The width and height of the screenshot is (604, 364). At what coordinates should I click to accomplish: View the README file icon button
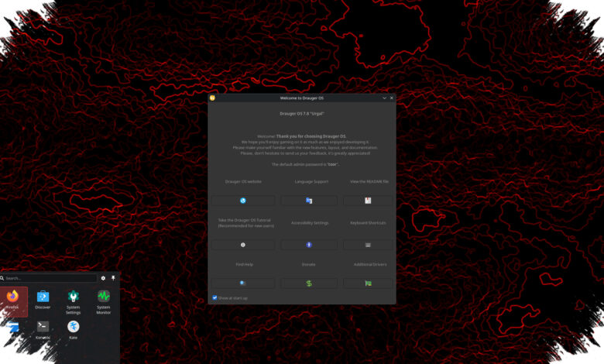pos(368,201)
